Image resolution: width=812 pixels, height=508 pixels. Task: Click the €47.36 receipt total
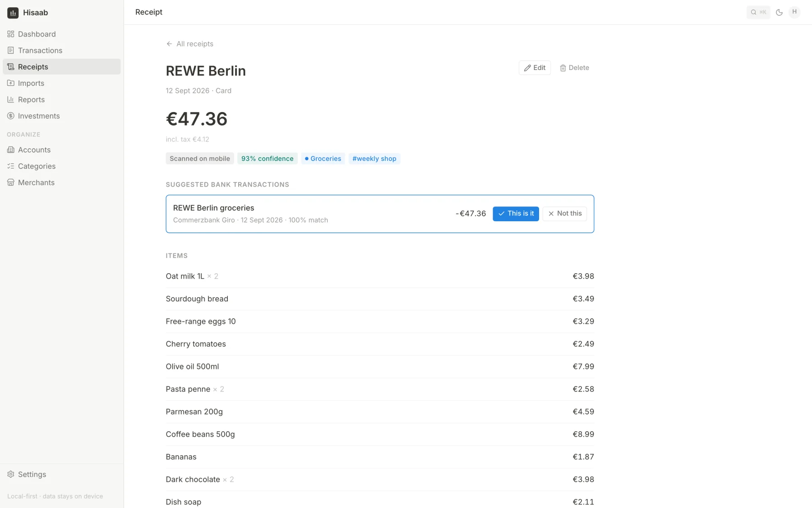coord(197,119)
